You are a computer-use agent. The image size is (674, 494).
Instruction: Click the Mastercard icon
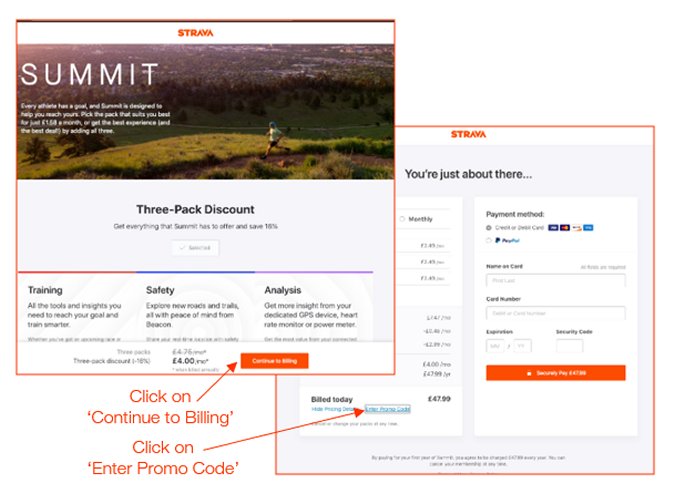565,227
